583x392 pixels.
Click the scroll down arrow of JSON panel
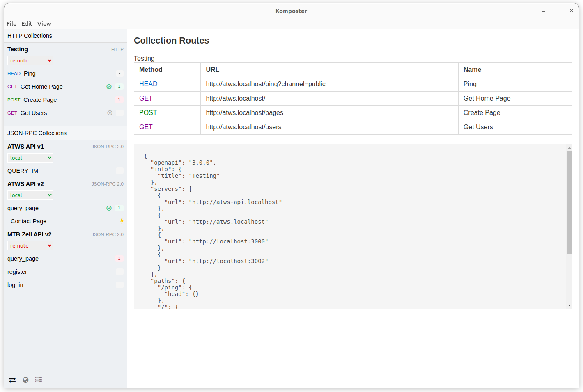(x=569, y=305)
